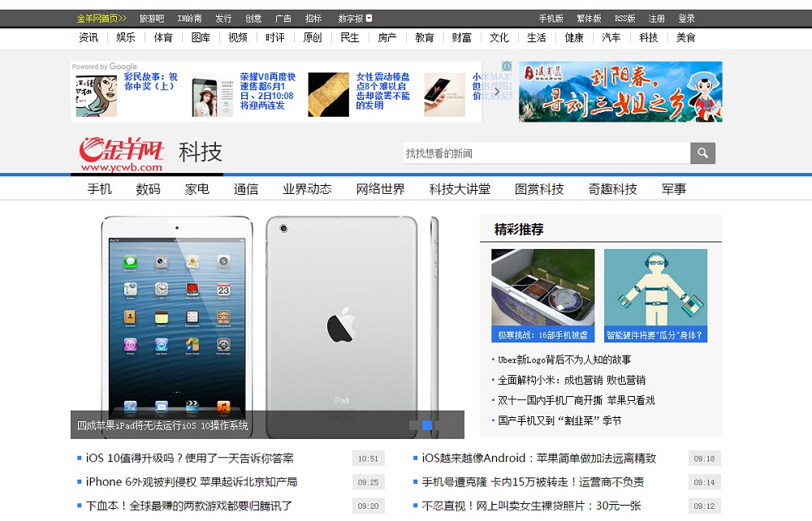Open the 财富 channel
The height and width of the screenshot is (521, 812).
(x=461, y=37)
